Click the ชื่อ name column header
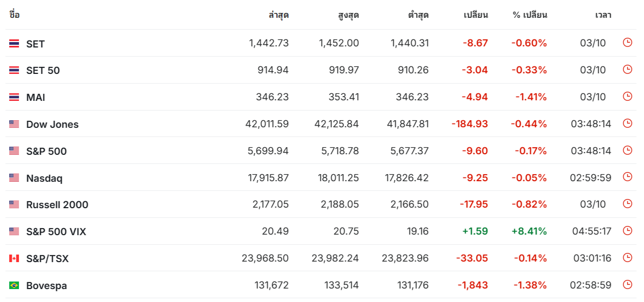Image resolution: width=644 pixels, height=302 pixels. [x=15, y=15]
